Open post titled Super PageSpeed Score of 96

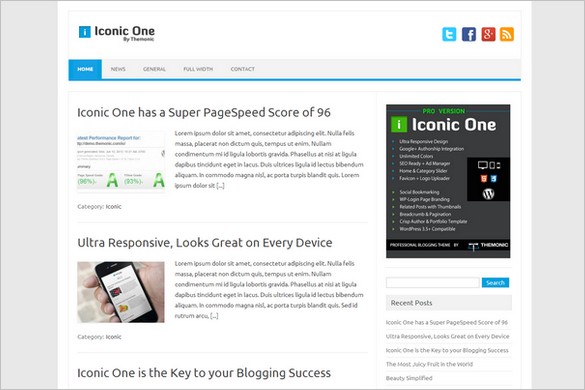point(204,112)
